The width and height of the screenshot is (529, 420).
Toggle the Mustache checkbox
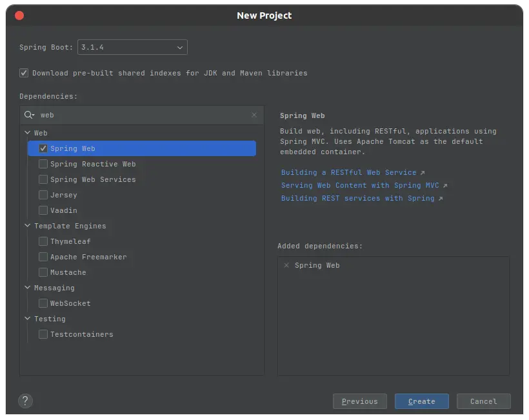tap(43, 272)
